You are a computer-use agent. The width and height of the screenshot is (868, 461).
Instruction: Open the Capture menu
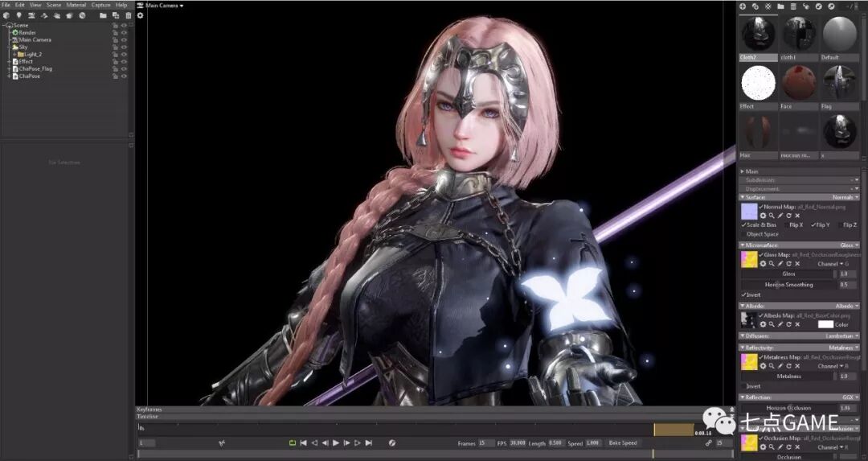click(x=100, y=5)
